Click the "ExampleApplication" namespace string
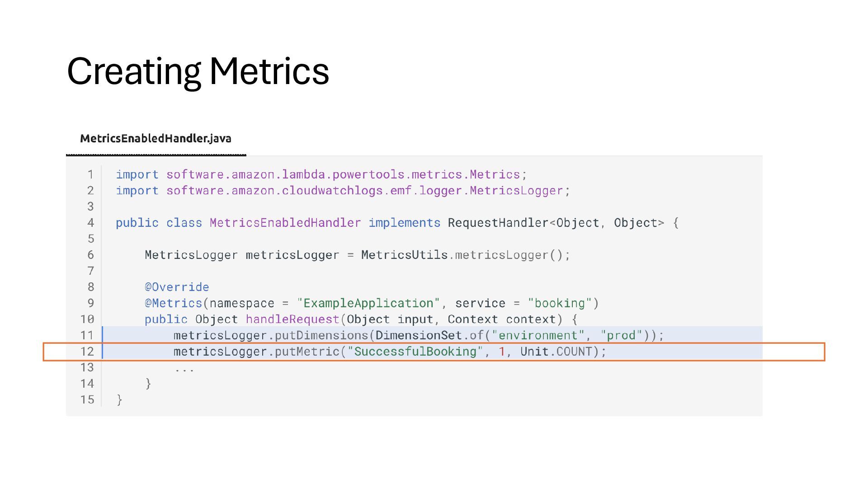The width and height of the screenshot is (868, 488). [368, 303]
